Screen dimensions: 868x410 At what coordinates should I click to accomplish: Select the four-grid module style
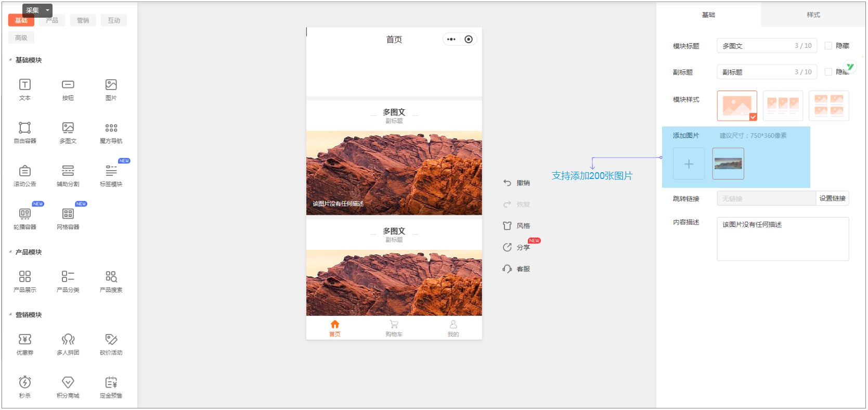click(x=828, y=106)
